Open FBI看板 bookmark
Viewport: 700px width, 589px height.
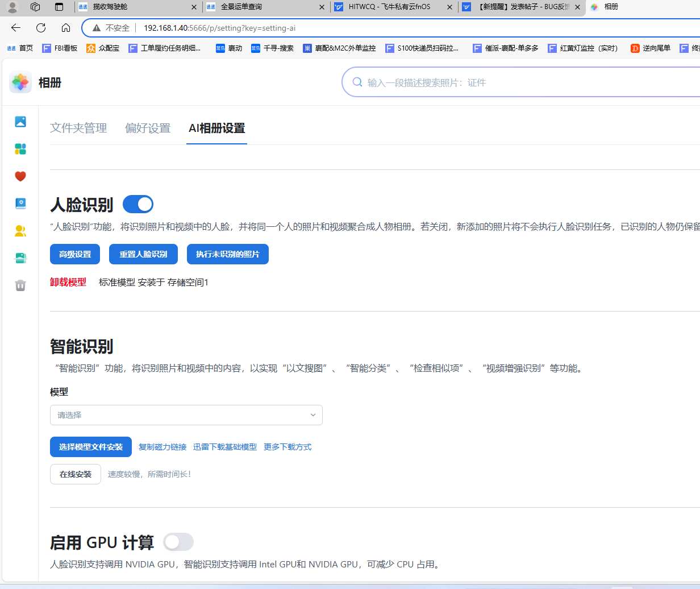pyautogui.click(x=60, y=48)
